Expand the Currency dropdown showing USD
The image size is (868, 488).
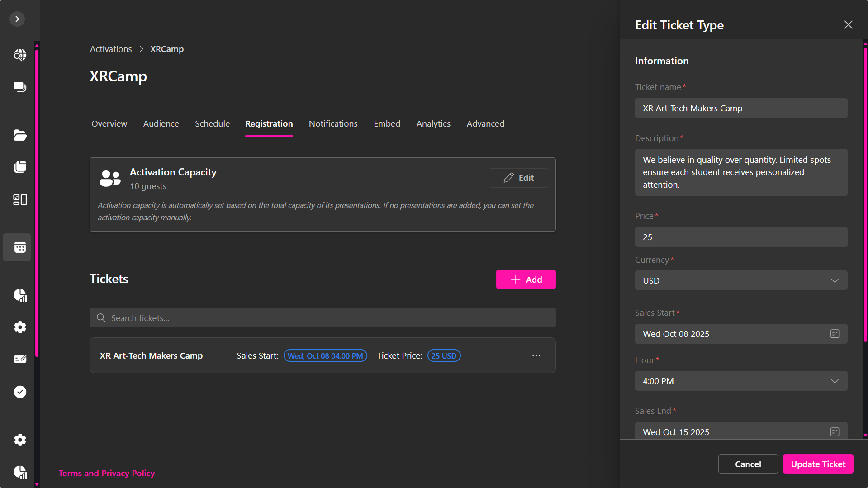click(x=741, y=280)
